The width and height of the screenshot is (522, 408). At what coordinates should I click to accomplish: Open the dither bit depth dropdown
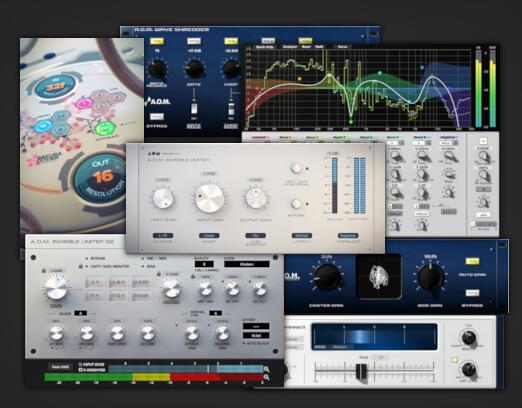(x=256, y=335)
